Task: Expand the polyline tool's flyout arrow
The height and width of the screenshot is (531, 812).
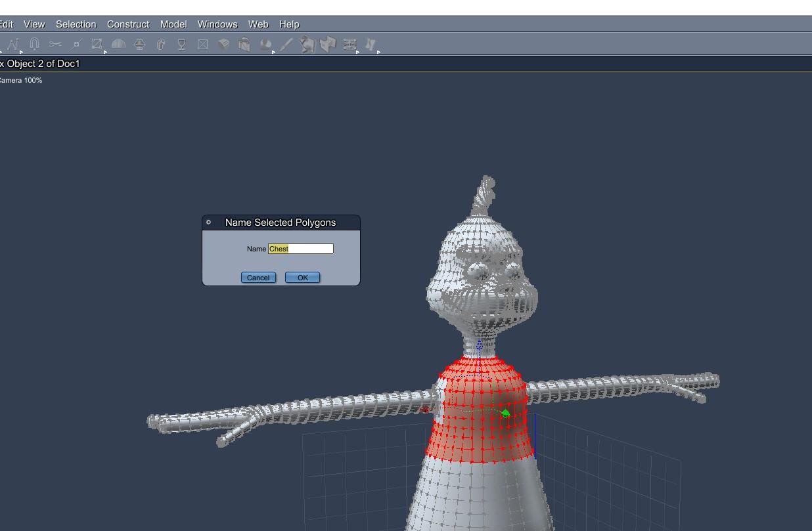Action: (x=21, y=52)
